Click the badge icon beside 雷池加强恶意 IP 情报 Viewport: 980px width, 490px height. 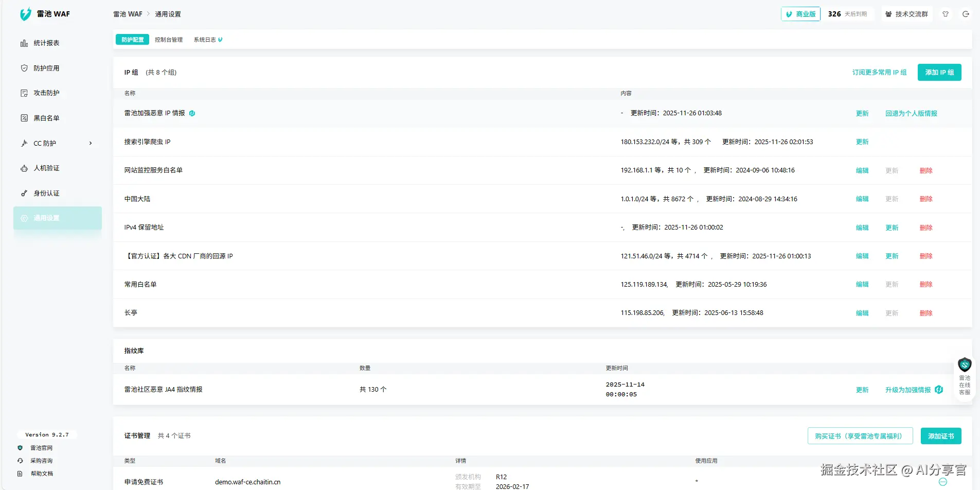tap(192, 113)
